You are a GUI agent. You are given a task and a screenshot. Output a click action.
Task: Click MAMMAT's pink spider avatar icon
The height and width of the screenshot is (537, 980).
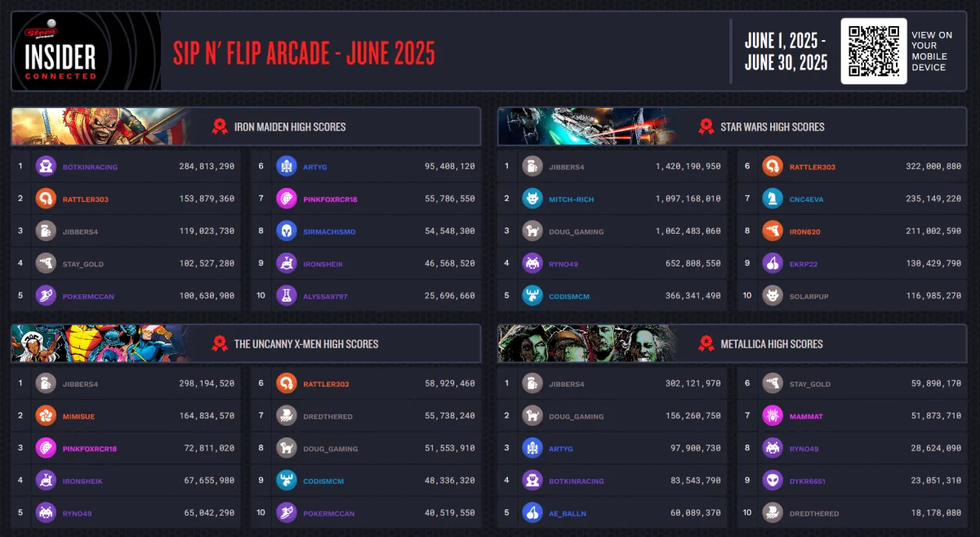click(773, 416)
